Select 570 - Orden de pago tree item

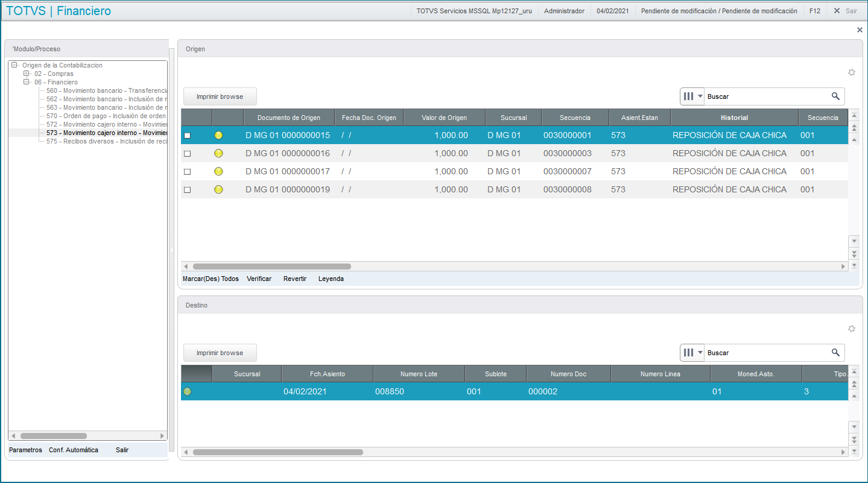(x=106, y=116)
